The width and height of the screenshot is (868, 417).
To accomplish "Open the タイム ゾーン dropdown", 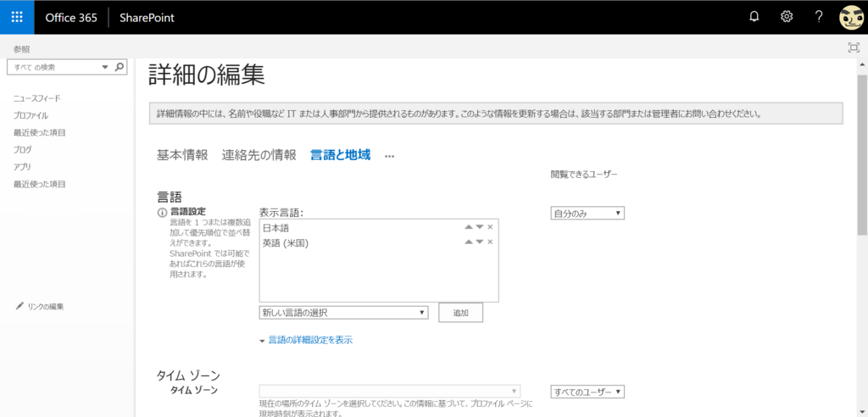I will (390, 391).
